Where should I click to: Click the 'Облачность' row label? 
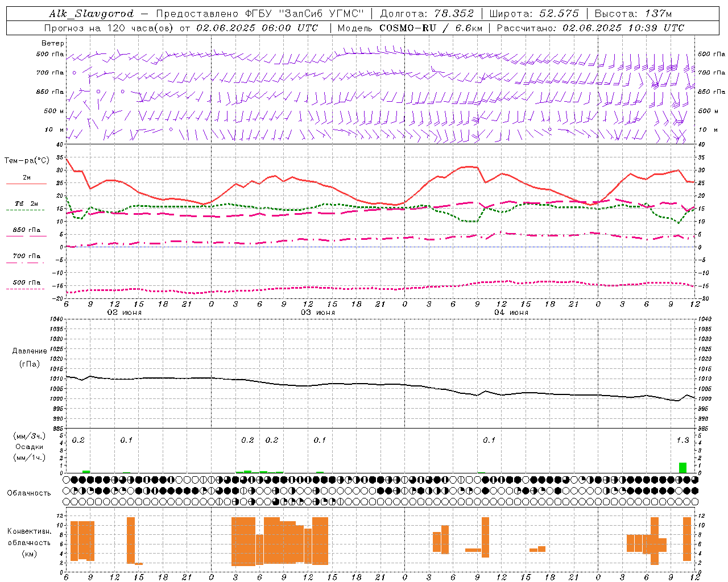pos(29,493)
